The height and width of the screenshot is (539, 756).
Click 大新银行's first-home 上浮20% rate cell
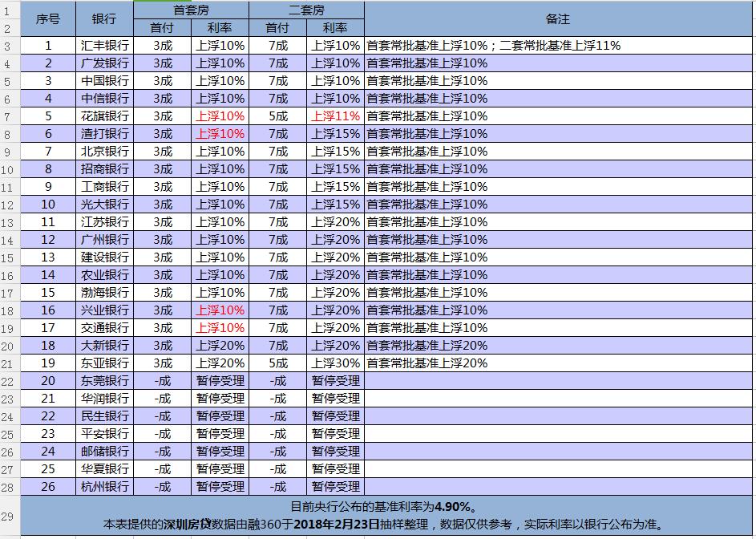(x=220, y=345)
